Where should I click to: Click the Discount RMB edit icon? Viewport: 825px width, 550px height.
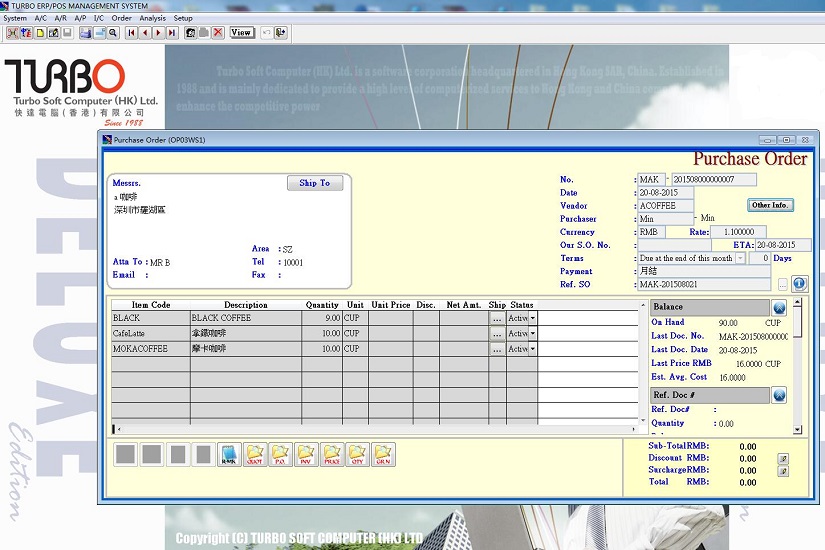pyautogui.click(x=783, y=459)
